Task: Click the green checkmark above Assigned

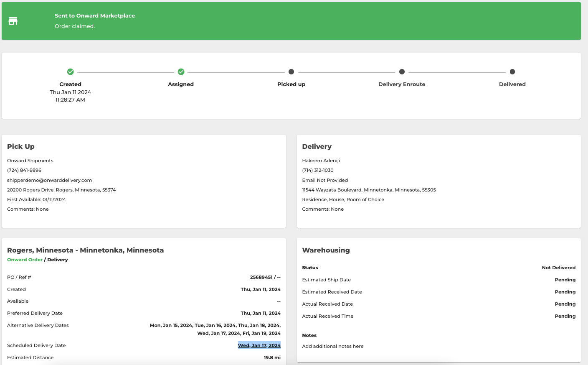Action: [181, 72]
